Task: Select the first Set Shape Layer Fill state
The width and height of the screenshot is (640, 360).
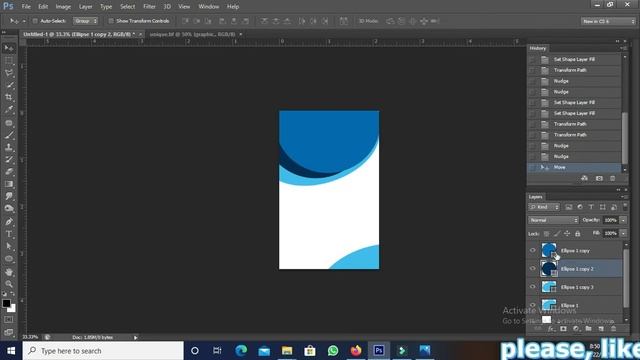Action: coord(575,60)
